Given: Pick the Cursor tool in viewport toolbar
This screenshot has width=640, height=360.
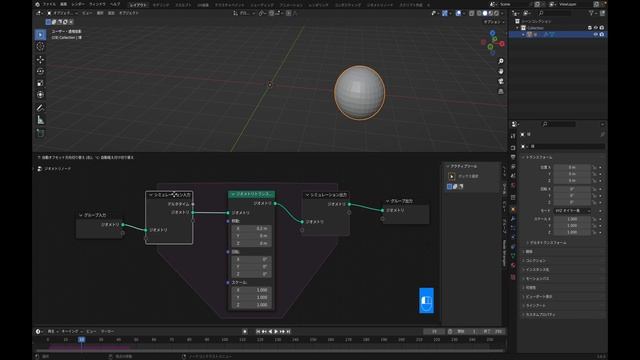Looking at the screenshot, I should click(40, 47).
